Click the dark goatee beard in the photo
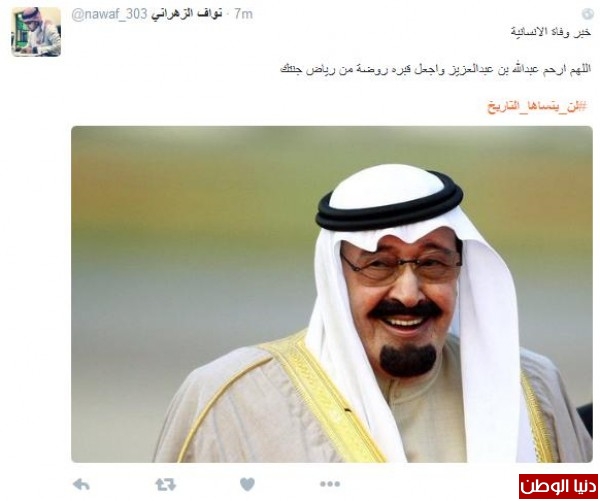 408,360
